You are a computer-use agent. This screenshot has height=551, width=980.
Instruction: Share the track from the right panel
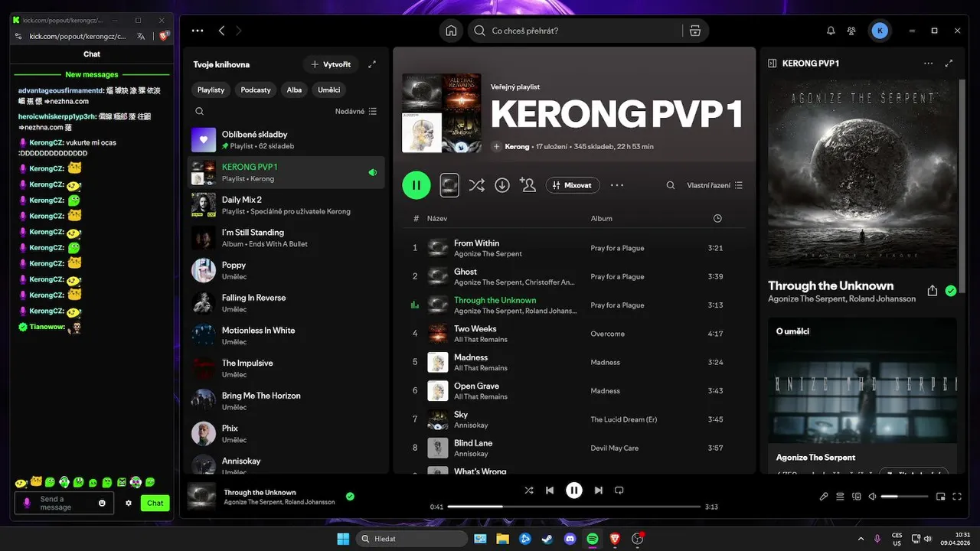tap(932, 291)
